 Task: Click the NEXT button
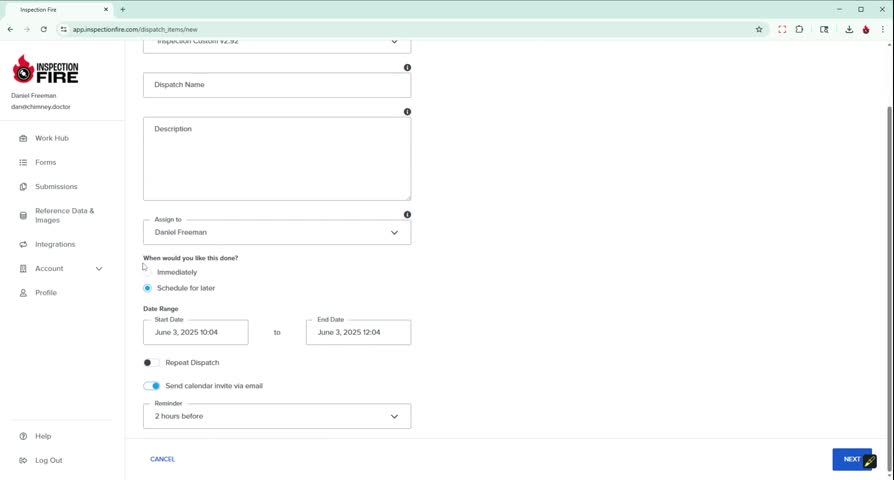(x=852, y=459)
